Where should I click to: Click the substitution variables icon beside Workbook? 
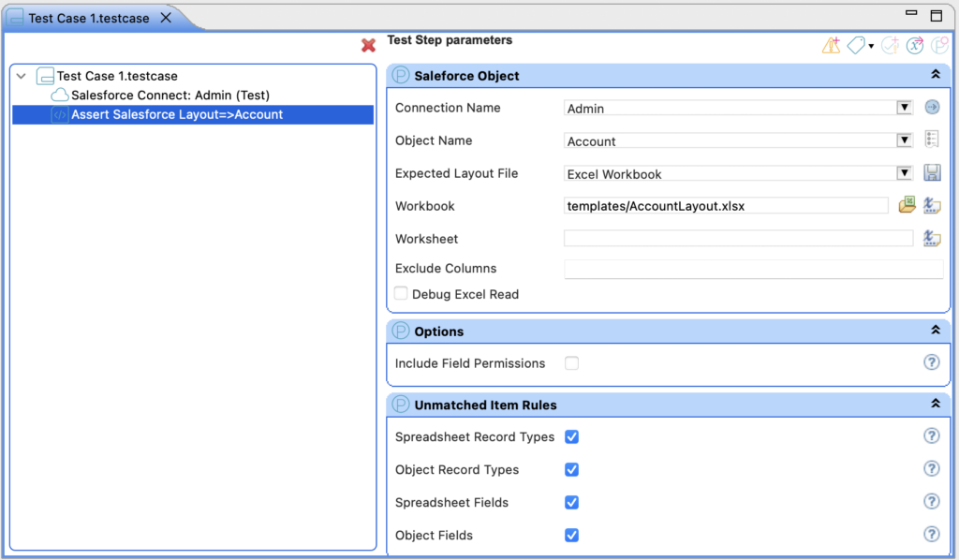pos(932,205)
